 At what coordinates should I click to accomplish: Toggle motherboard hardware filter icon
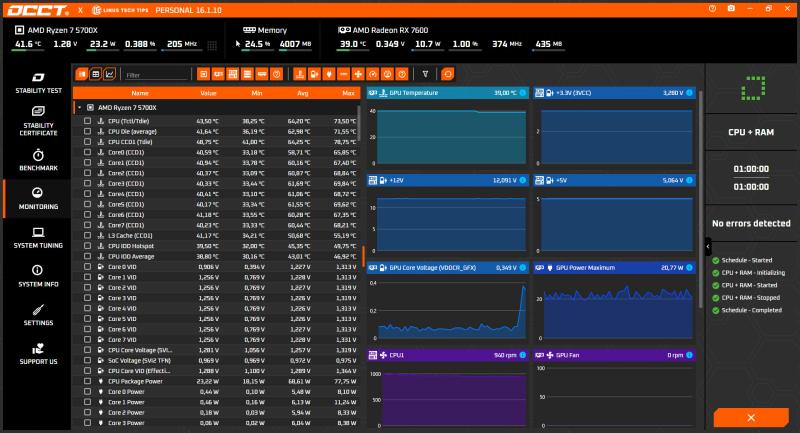click(x=233, y=74)
